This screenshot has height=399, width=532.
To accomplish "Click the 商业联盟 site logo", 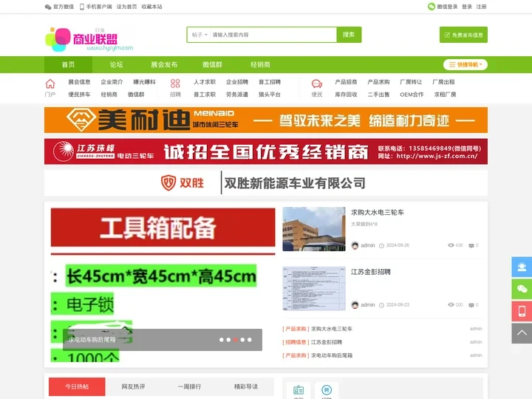I will coord(89,39).
